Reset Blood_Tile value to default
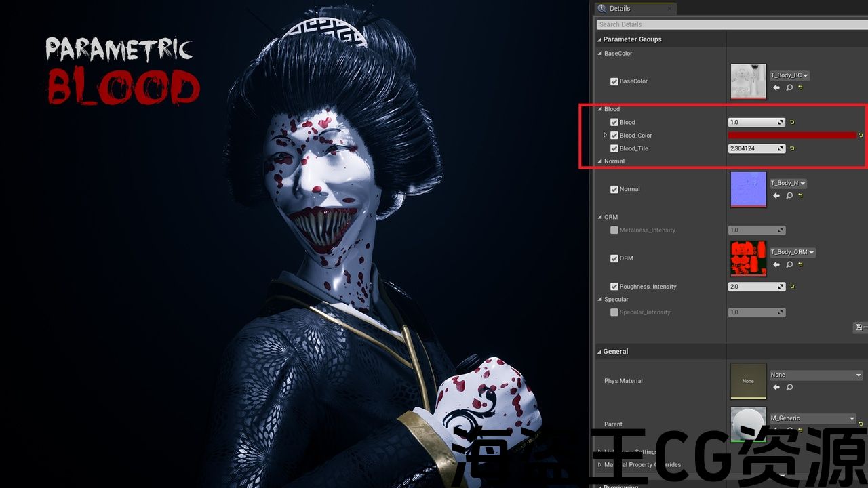The height and width of the screenshot is (488, 868). 792,148
